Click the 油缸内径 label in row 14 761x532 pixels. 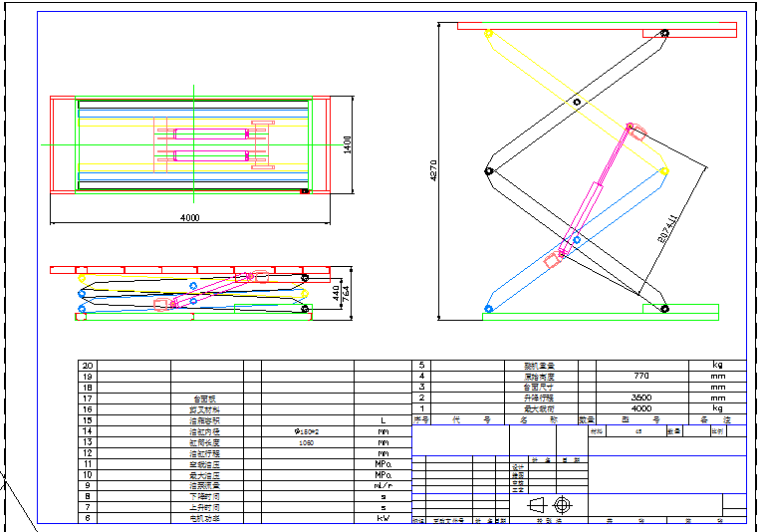[204, 431]
